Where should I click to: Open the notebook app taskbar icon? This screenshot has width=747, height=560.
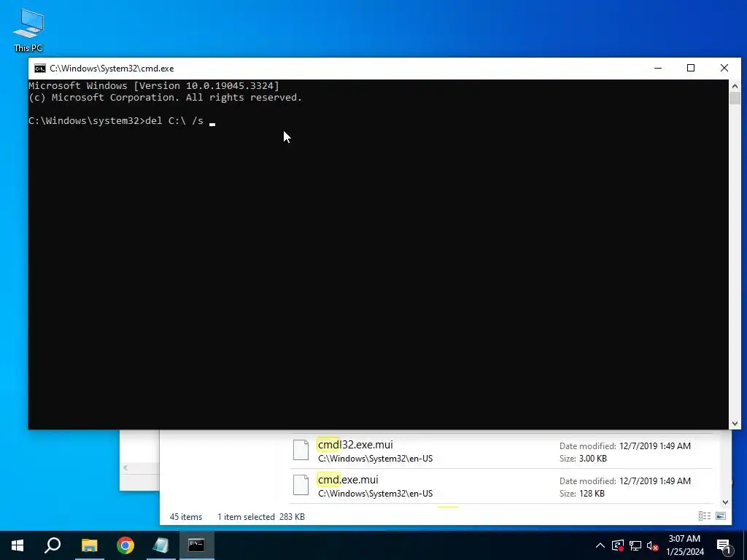click(x=161, y=545)
